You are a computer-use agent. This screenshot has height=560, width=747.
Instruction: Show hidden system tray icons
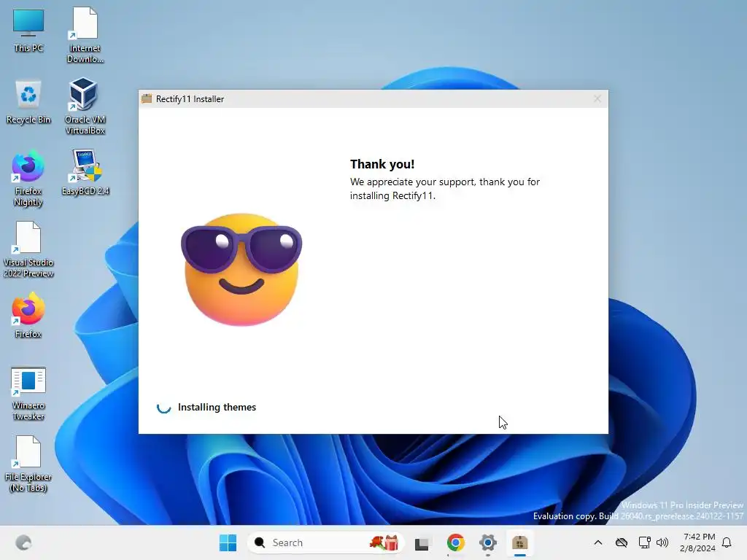598,542
